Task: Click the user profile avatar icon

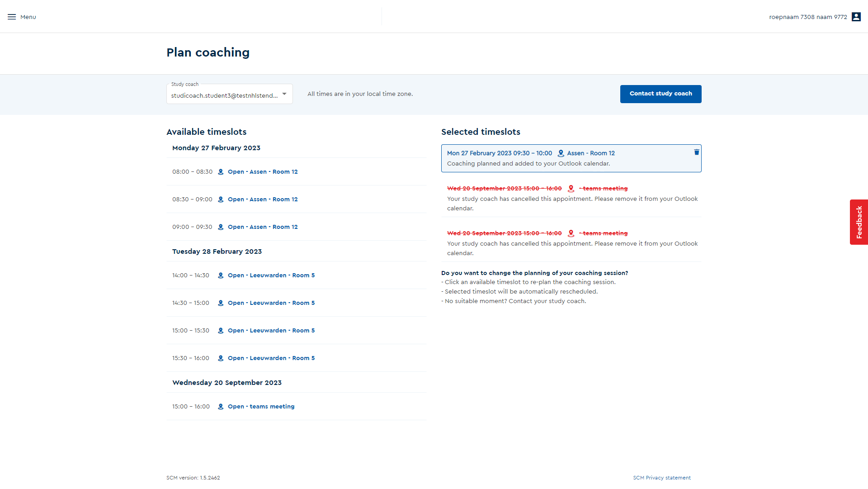Action: pyautogui.click(x=856, y=17)
